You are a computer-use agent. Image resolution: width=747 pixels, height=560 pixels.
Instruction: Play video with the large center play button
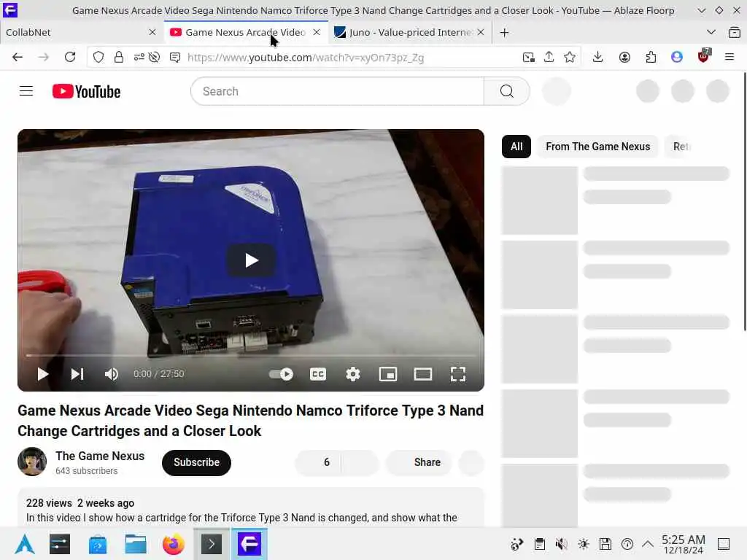(x=251, y=260)
